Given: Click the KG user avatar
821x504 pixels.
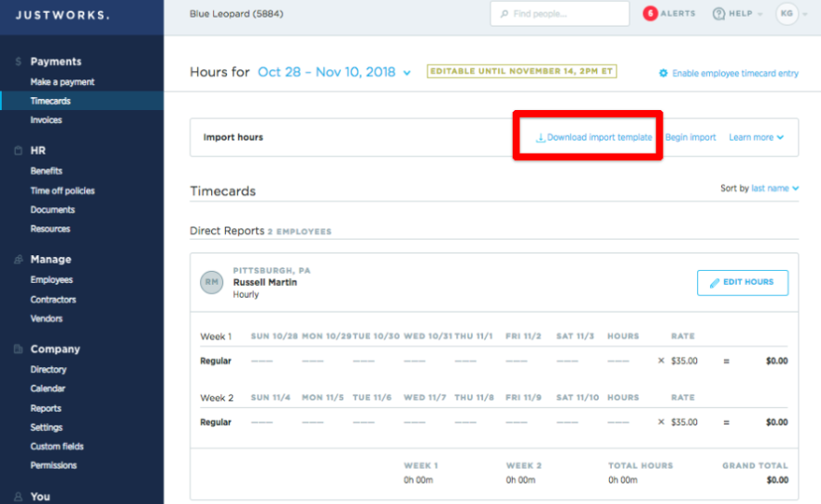Looking at the screenshot, I should point(787,14).
